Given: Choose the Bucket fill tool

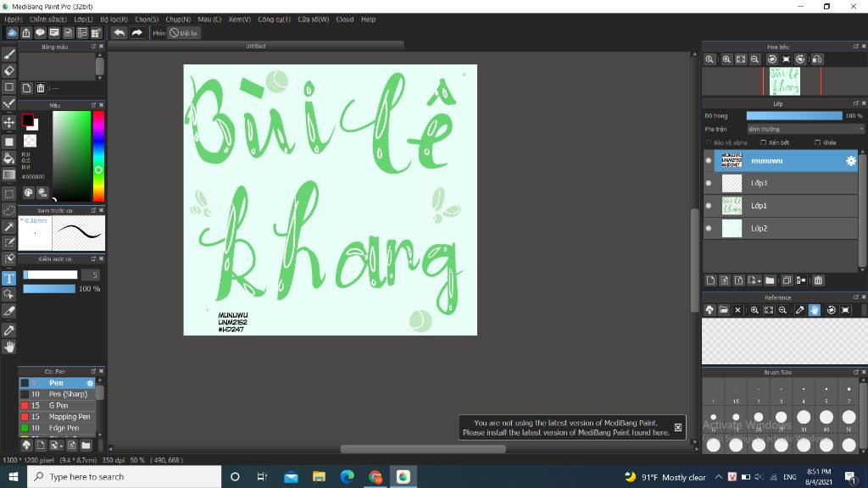Looking at the screenshot, I should tap(8, 158).
